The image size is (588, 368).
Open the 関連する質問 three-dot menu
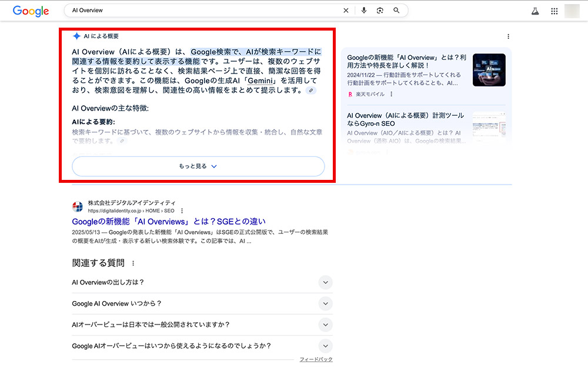point(133,263)
